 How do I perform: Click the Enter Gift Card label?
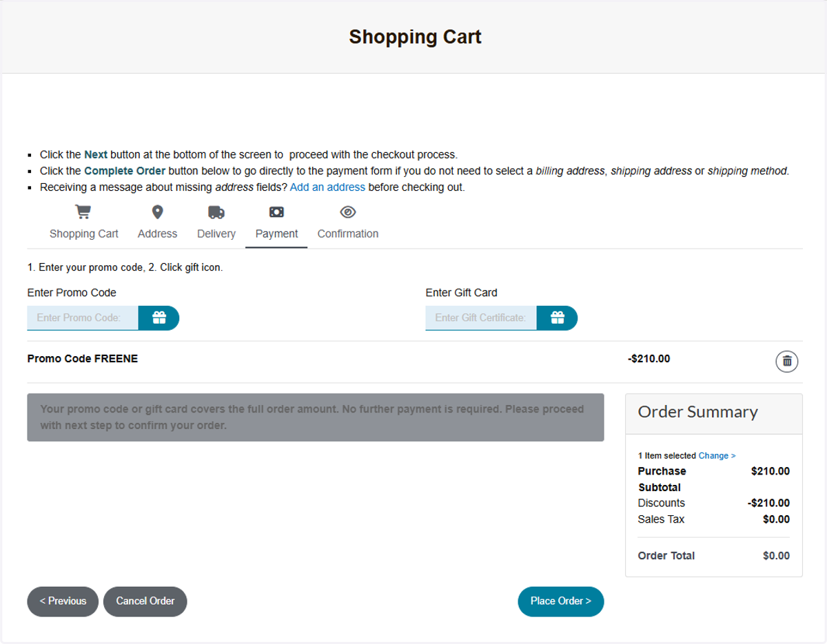[x=462, y=293]
